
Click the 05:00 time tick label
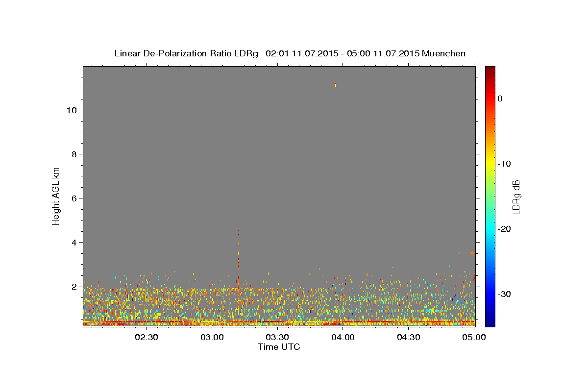(x=474, y=338)
